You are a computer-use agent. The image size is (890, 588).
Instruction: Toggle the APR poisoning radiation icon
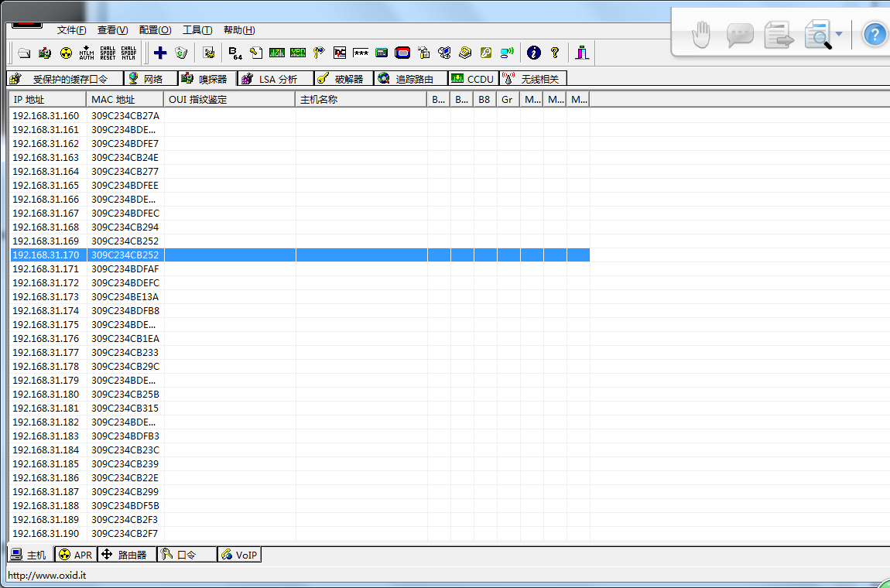[x=66, y=53]
